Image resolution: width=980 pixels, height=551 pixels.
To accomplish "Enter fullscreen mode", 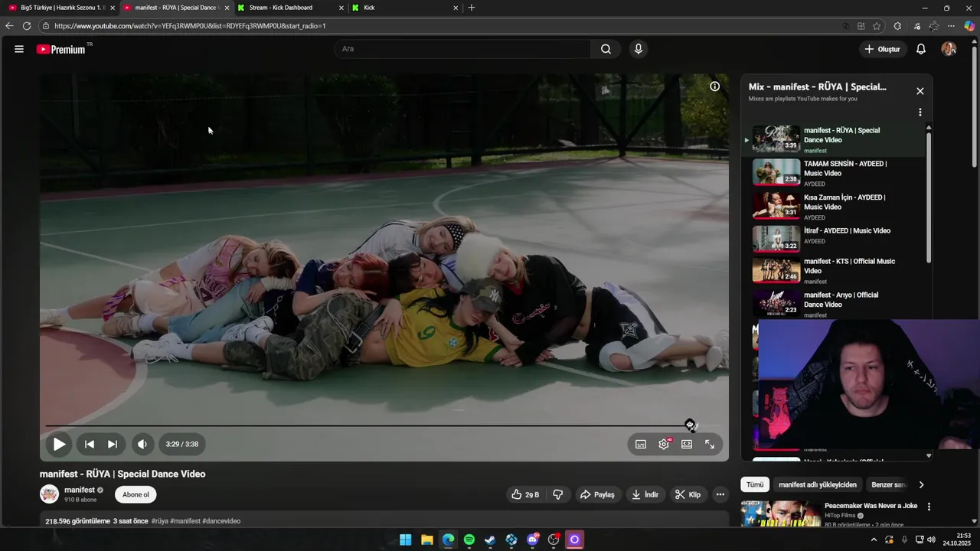I will (710, 444).
